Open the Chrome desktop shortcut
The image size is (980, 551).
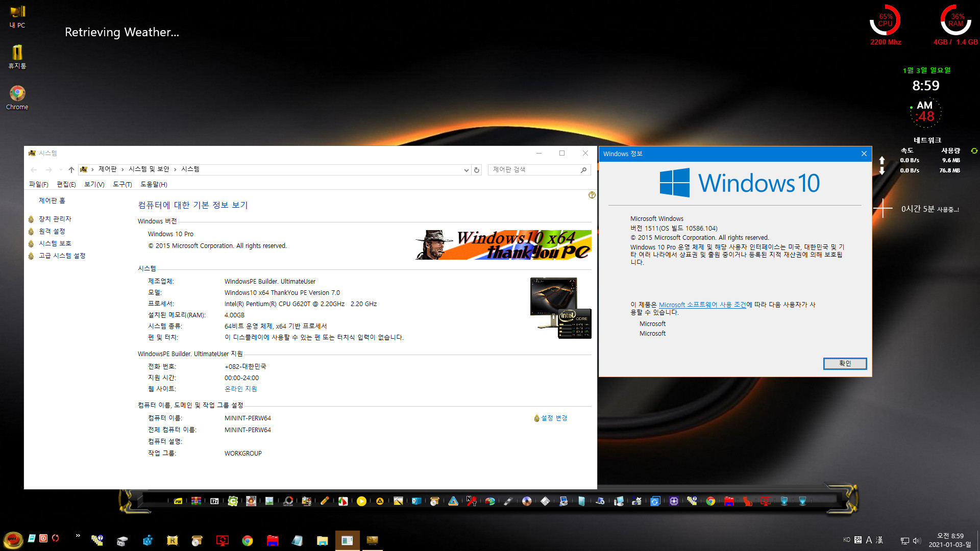pyautogui.click(x=17, y=97)
